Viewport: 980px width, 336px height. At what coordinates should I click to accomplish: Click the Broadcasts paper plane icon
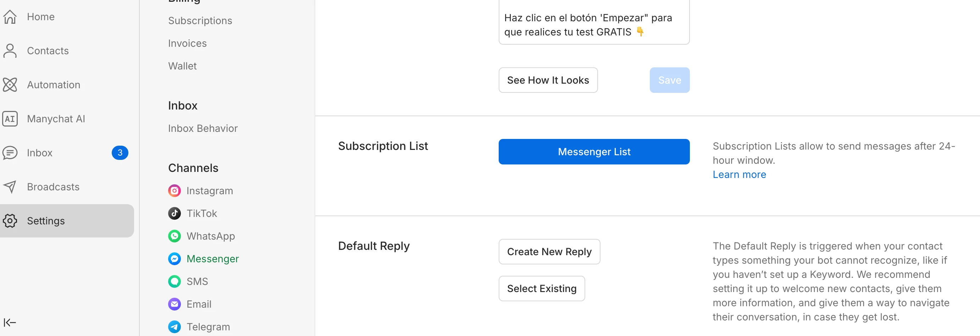tap(10, 187)
